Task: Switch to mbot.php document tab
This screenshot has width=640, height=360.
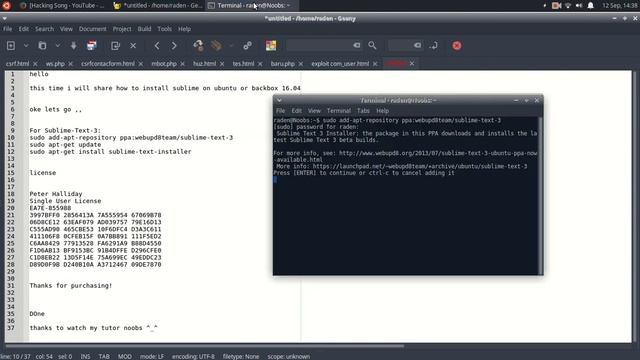Action: pyautogui.click(x=164, y=64)
